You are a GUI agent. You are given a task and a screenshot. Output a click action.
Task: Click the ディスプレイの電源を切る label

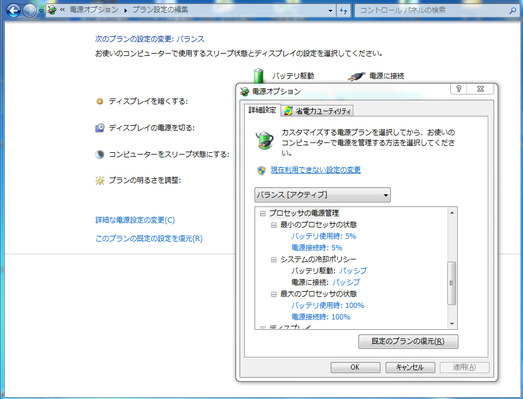coord(152,127)
